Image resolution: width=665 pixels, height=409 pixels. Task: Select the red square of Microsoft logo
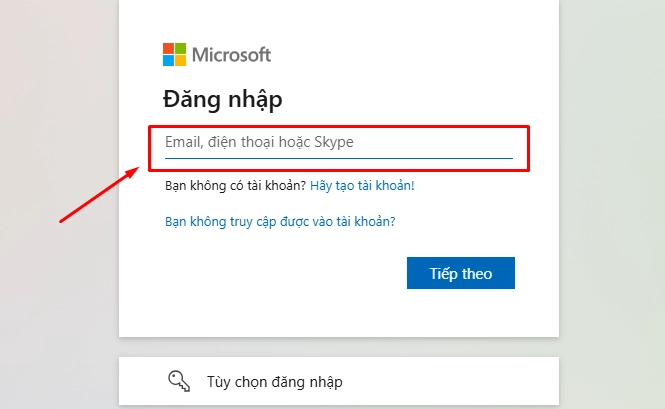tap(168, 48)
